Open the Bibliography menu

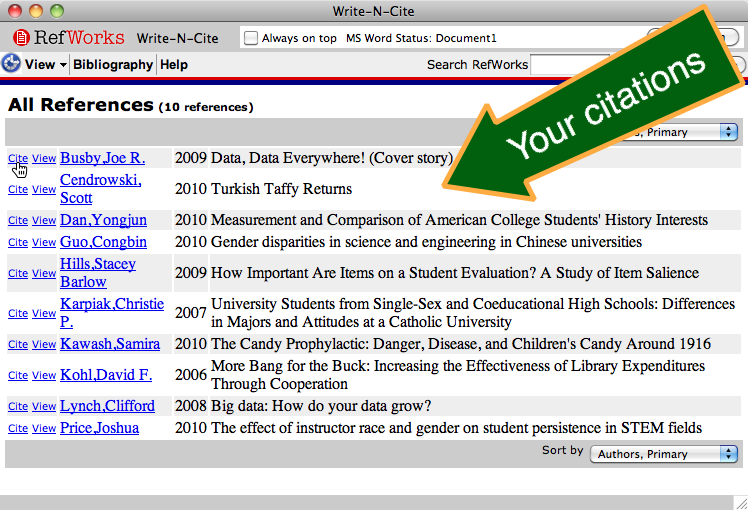pos(113,64)
